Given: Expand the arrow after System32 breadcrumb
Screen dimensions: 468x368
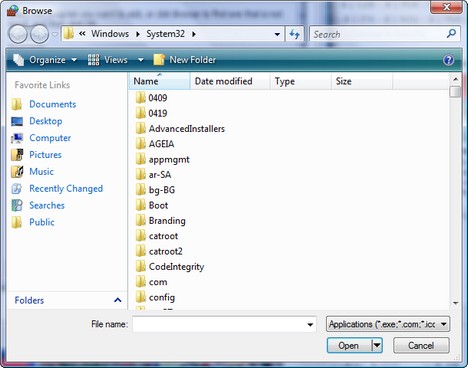Looking at the screenshot, I should point(194,34).
